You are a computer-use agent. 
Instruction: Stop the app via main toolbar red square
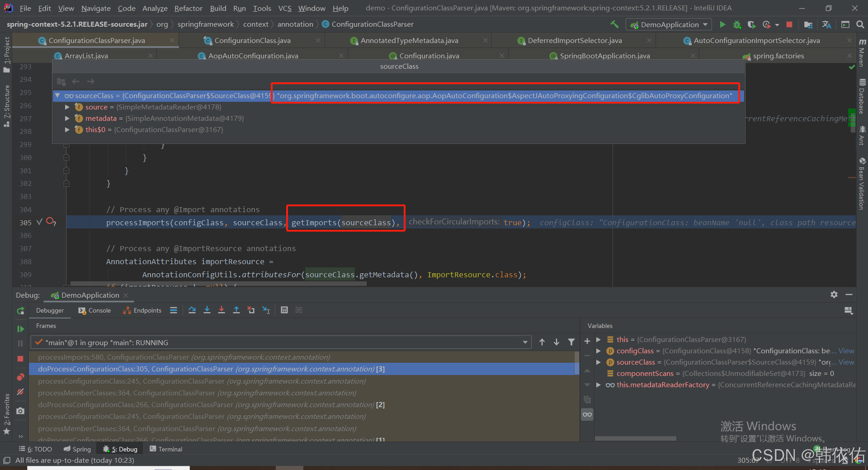pos(789,24)
